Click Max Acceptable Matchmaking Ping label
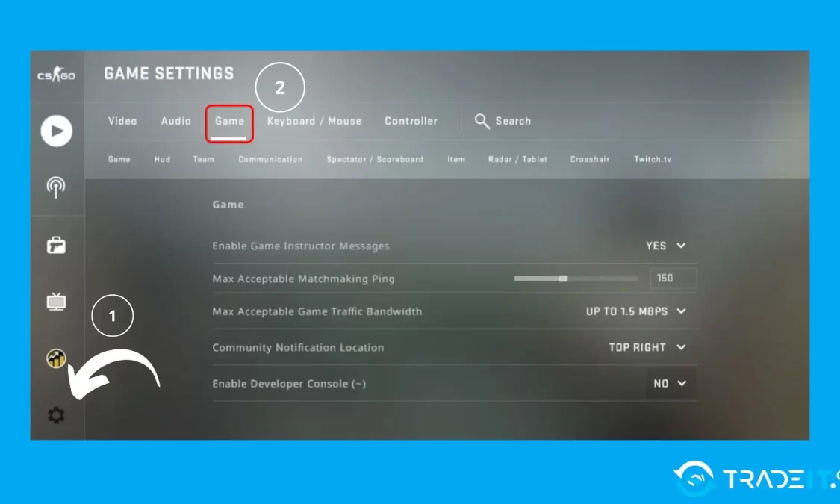 pyautogui.click(x=303, y=279)
